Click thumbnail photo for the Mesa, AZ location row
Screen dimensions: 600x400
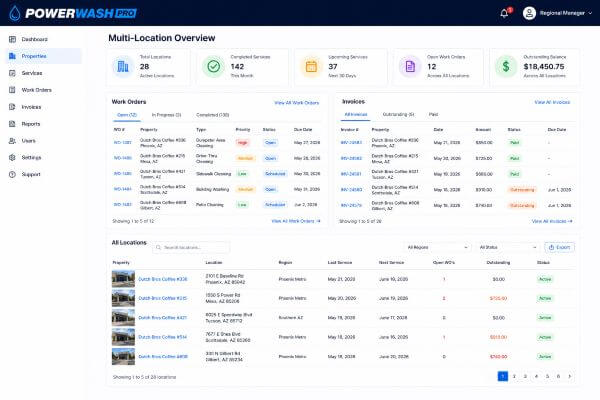(x=123, y=298)
